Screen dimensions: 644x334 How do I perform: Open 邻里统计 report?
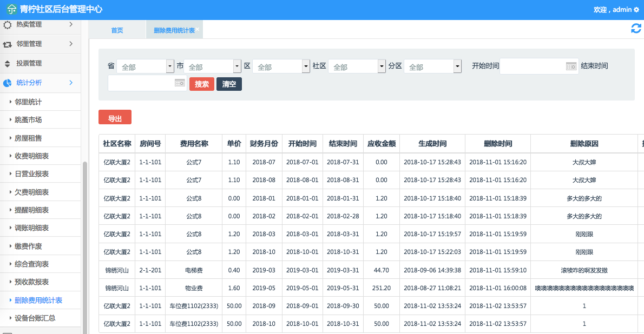point(40,102)
